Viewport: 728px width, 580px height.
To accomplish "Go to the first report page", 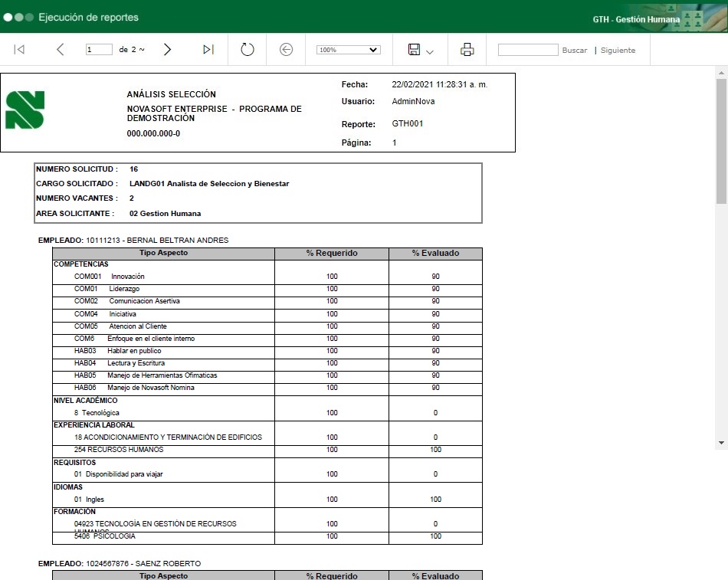I will [19, 50].
